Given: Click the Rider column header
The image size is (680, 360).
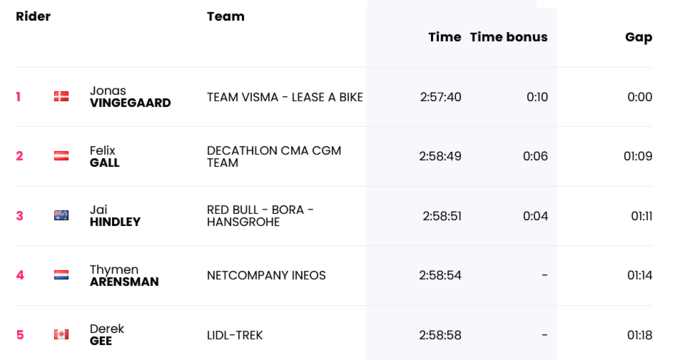Looking at the screenshot, I should tap(33, 16).
